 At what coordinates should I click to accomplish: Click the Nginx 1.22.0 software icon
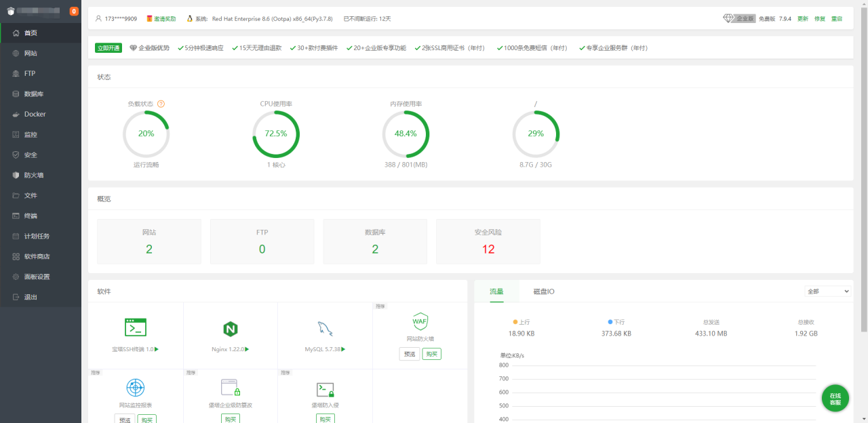pyautogui.click(x=230, y=329)
